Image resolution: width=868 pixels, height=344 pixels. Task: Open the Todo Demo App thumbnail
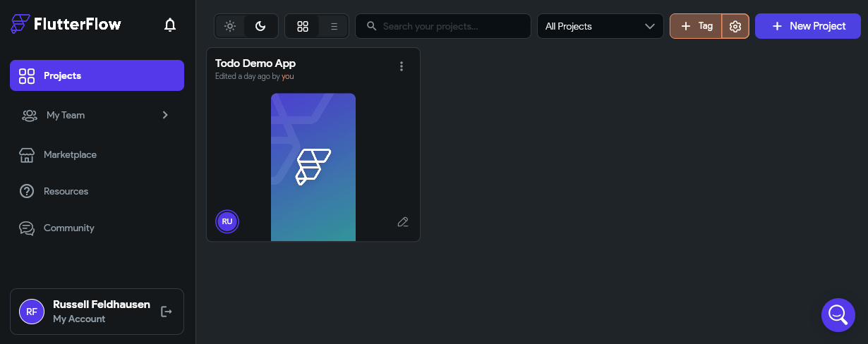[x=313, y=167]
